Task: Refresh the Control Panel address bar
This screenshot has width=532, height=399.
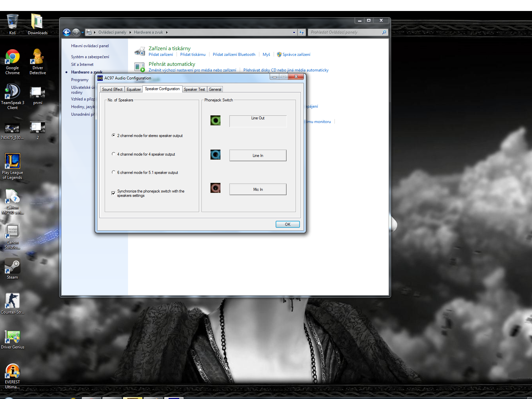Action: (x=302, y=32)
